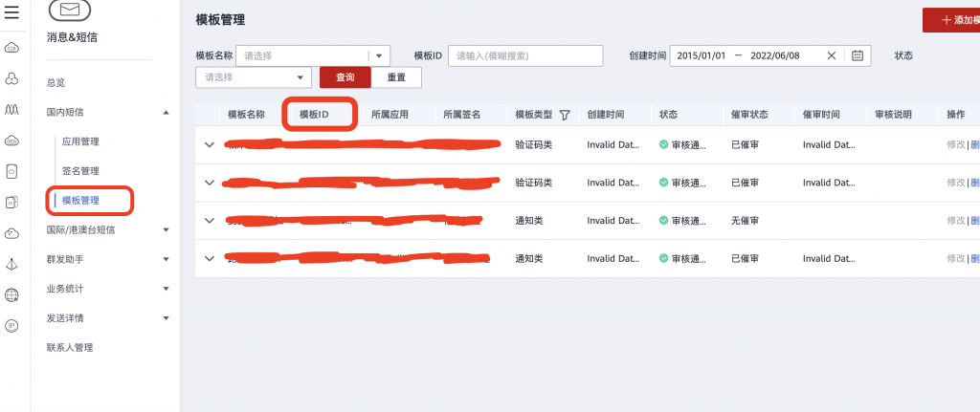Open 签名管理 in the sidebar
Viewport: 980px width, 412px height.
80,171
